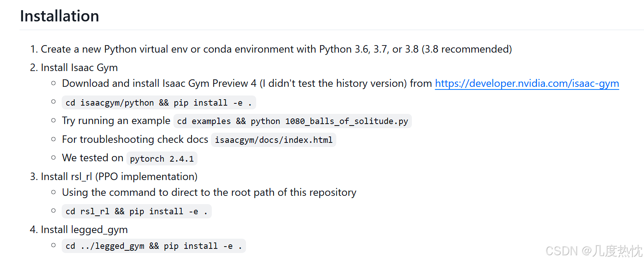The image size is (644, 262).
Task: Open the developer.nvidia.com/isaac-gym link
Action: coord(527,83)
